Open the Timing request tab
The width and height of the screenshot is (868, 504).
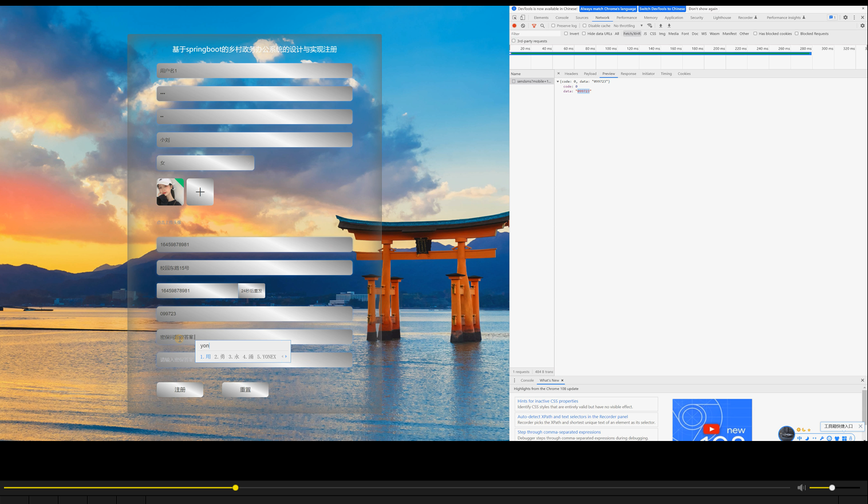666,73
